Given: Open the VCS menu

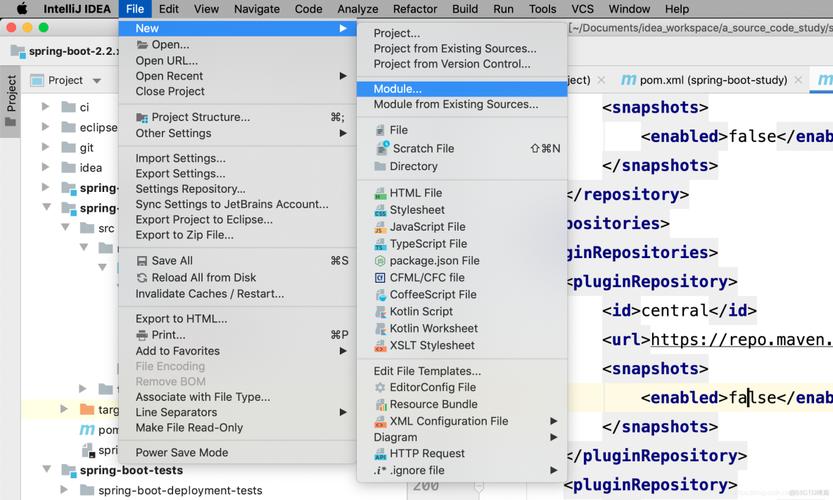Looking at the screenshot, I should pyautogui.click(x=582, y=9).
